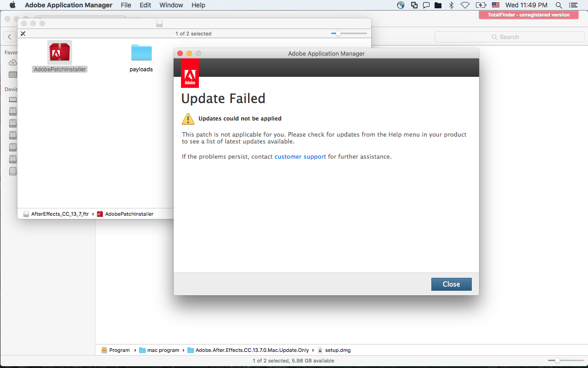588x368 pixels.
Task: Click the Wi-Fi icon in menu bar
Action: pos(465,5)
